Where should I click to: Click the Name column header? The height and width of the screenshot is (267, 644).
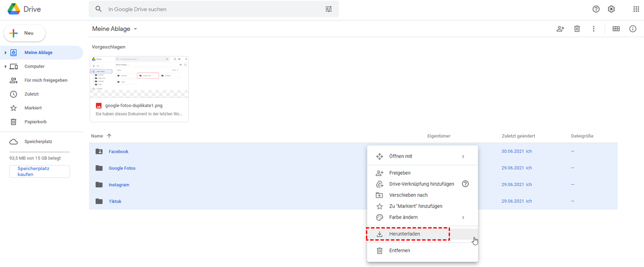(97, 136)
